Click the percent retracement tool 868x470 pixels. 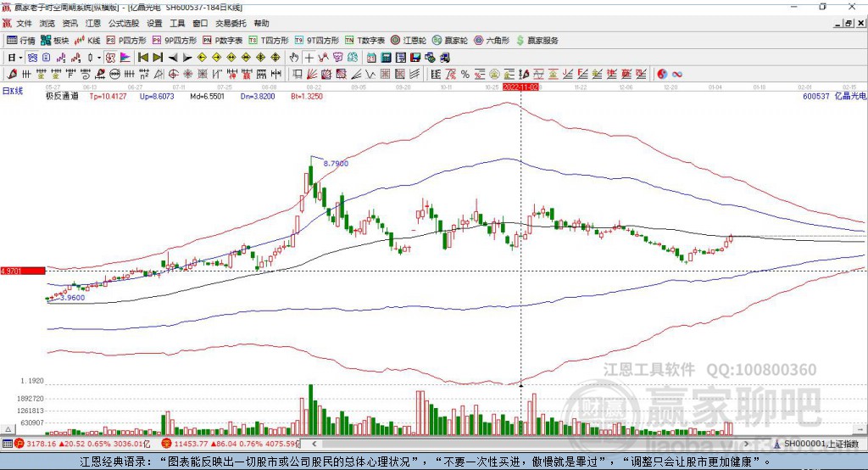click(465, 75)
